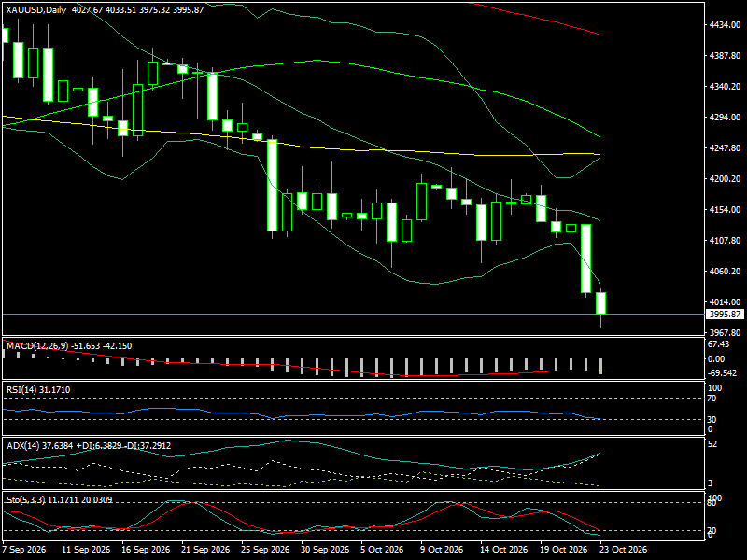Select the 4154.00 price axis value
This screenshot has height=560, width=747.
725,209
